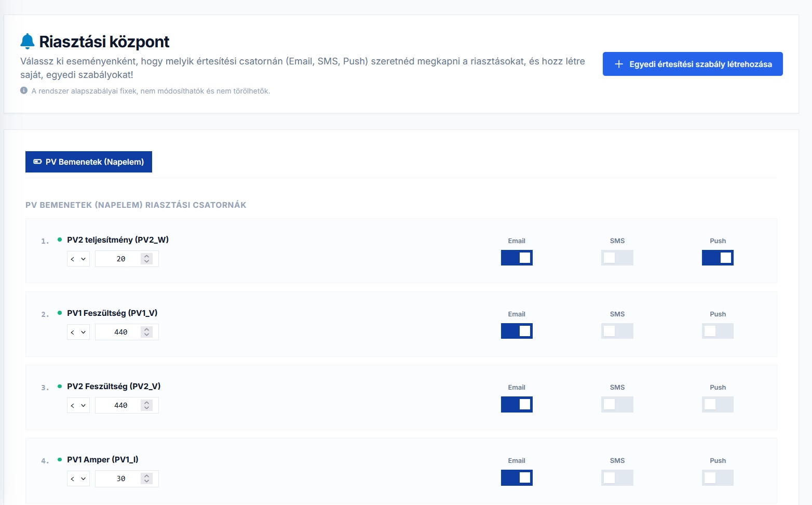Viewport: 812px width, 505px height.
Task: Turn on Push for PV2 Feszültség
Action: [718, 404]
